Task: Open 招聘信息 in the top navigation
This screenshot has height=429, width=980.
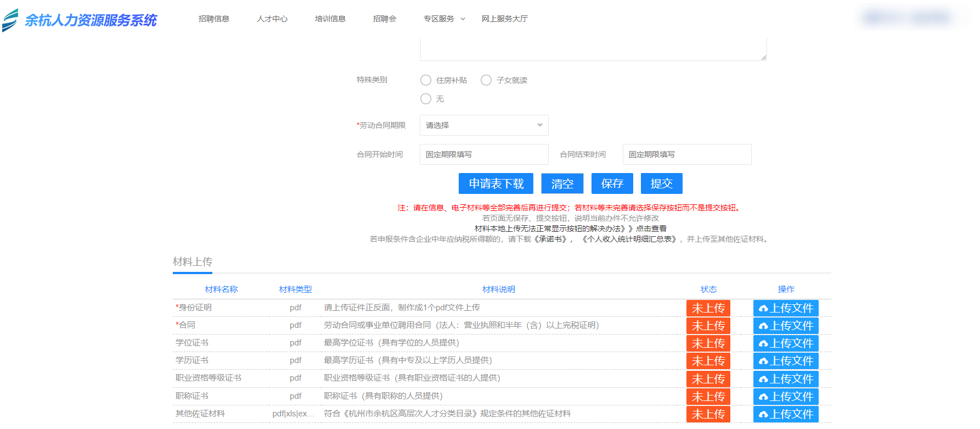Action: pos(214,19)
